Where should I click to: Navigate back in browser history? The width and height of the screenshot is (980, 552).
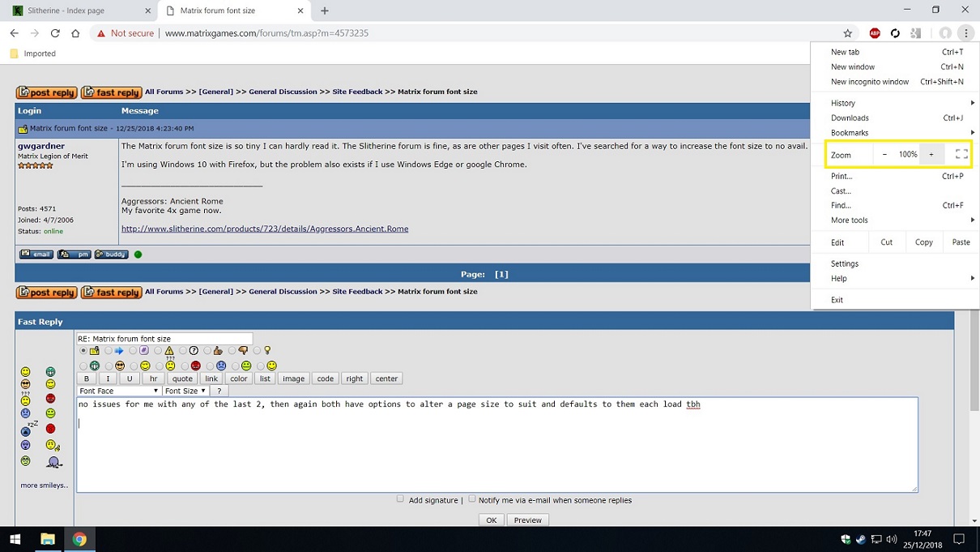[14, 33]
